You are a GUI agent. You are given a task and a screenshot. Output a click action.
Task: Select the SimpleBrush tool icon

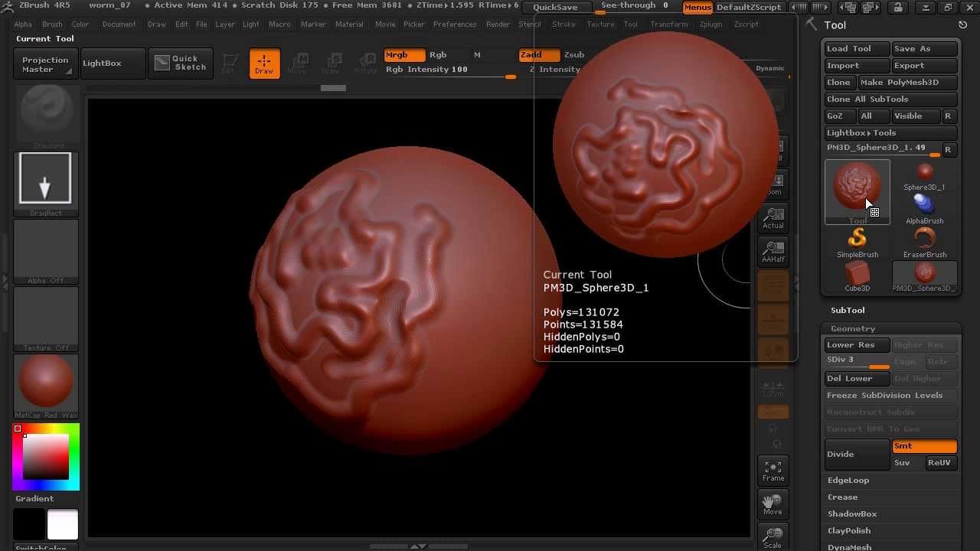857,243
